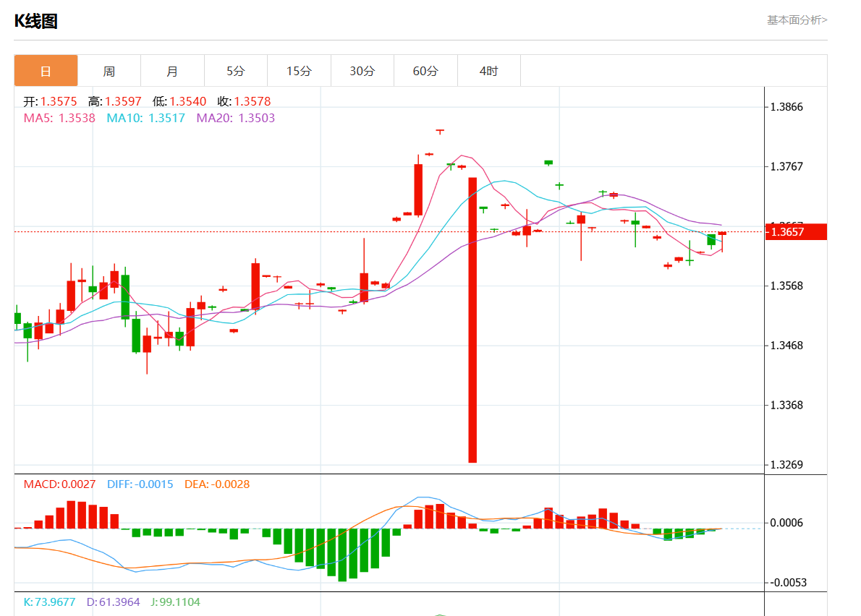Click the MACD:0.0027 value label
Image resolution: width=861 pixels, height=616 pixels.
[x=59, y=484]
